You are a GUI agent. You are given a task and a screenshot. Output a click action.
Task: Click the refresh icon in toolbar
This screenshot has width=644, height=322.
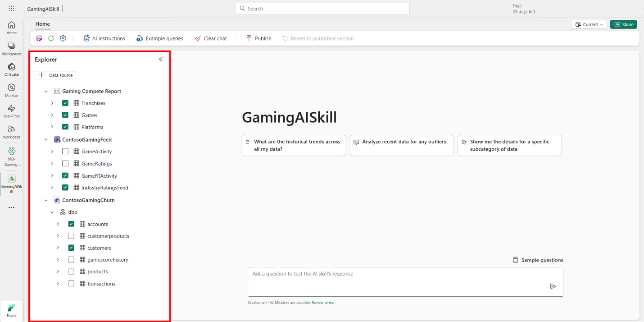point(51,38)
